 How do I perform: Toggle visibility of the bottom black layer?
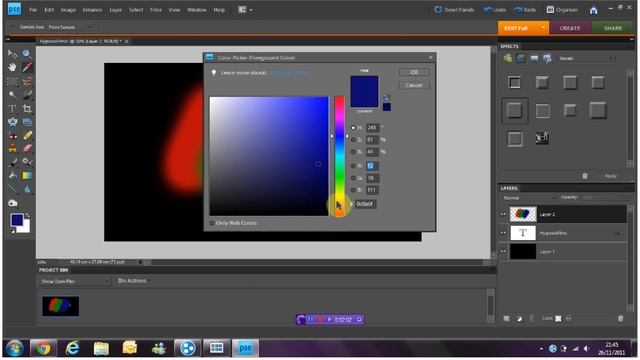click(x=503, y=252)
